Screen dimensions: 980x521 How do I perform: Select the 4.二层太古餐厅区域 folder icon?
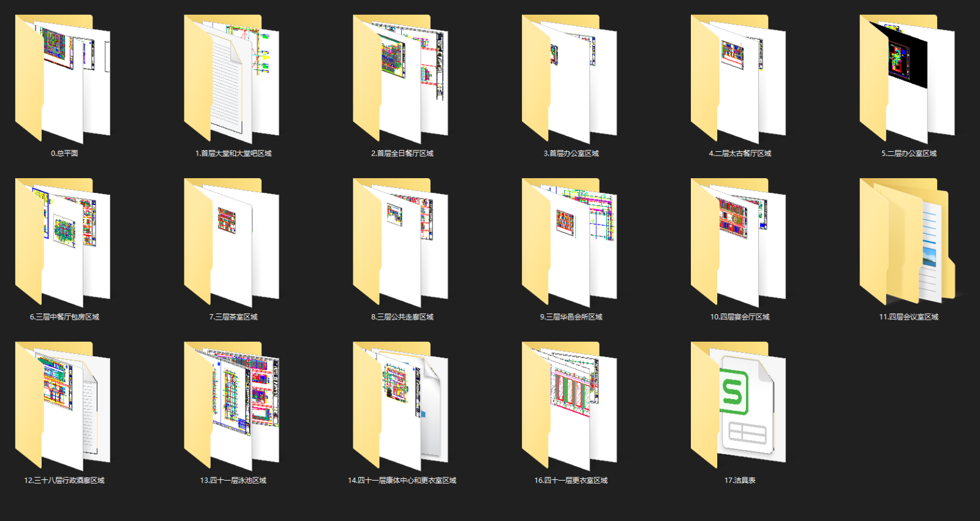(x=739, y=79)
